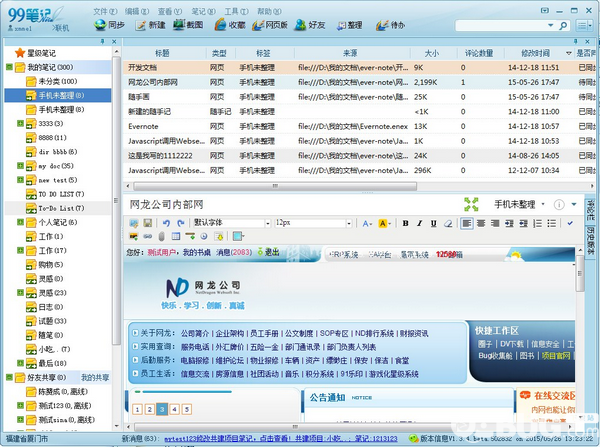The image size is (600, 447).
Task: Pick font color with the blue A
Action: pyautogui.click(x=367, y=224)
